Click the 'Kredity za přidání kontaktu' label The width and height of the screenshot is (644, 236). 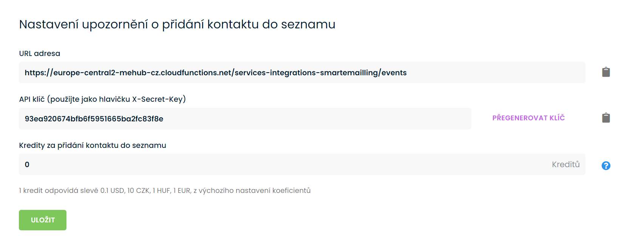tap(93, 145)
